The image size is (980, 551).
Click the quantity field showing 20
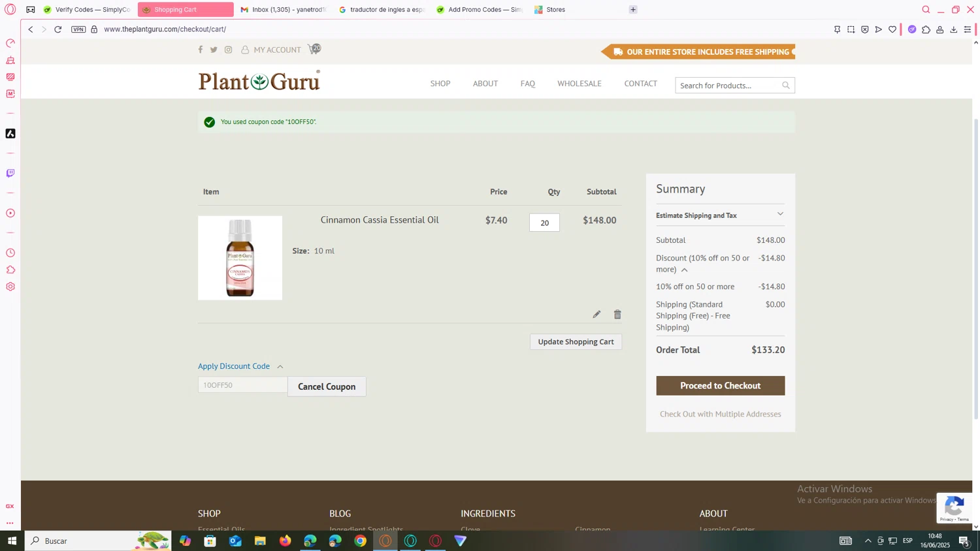point(544,223)
